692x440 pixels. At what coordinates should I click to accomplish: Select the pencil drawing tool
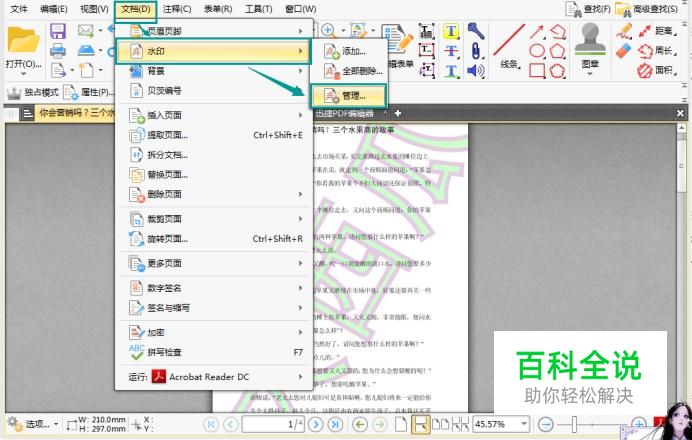(624, 31)
